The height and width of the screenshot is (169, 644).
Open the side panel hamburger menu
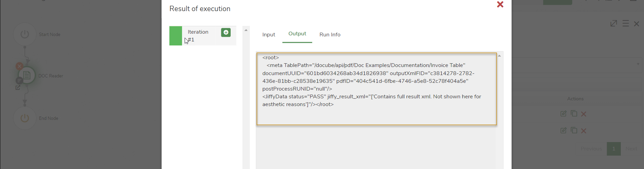tap(626, 24)
